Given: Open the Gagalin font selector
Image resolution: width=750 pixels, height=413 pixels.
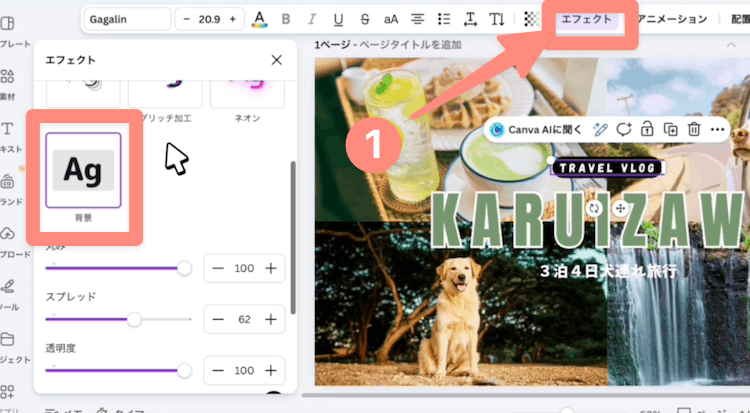Looking at the screenshot, I should [x=127, y=19].
